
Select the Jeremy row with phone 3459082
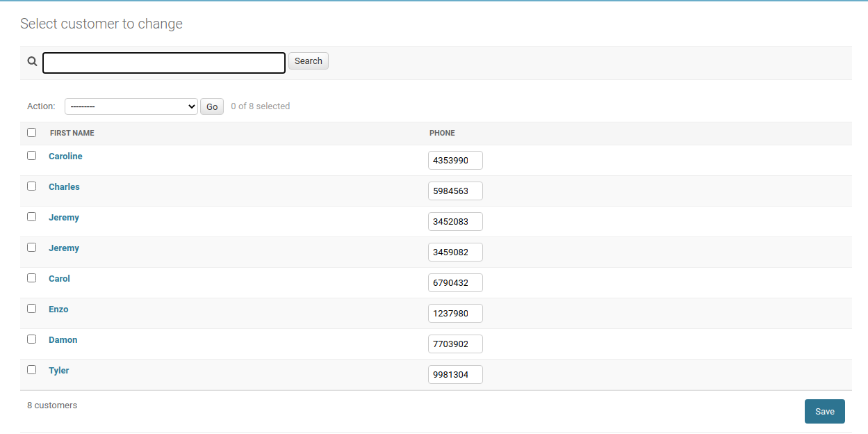coord(32,248)
